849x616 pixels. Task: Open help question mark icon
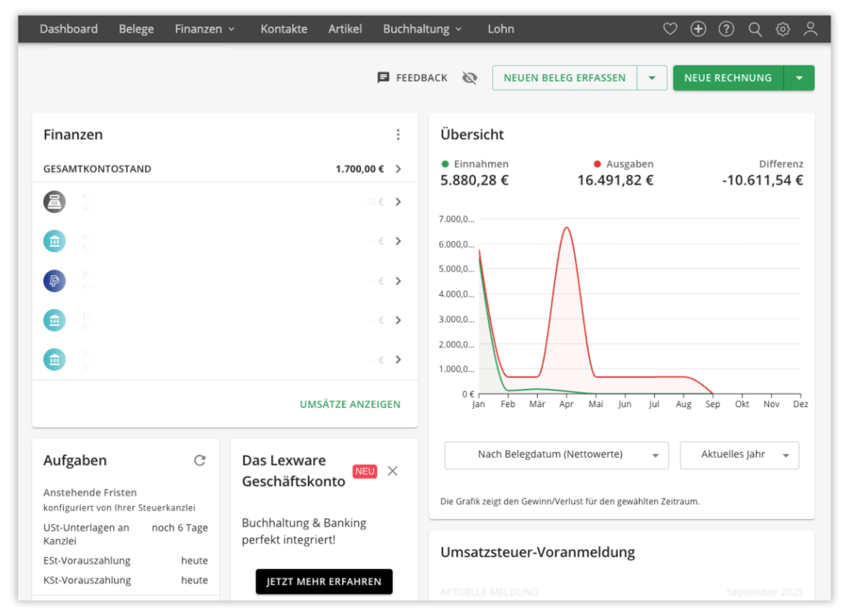[x=726, y=29]
